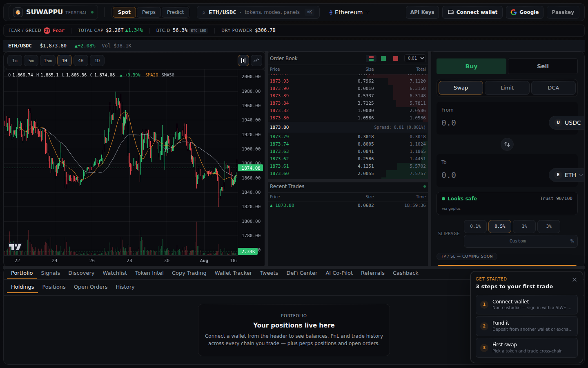Open the First swap step card
The image size is (588, 368).
527,348
